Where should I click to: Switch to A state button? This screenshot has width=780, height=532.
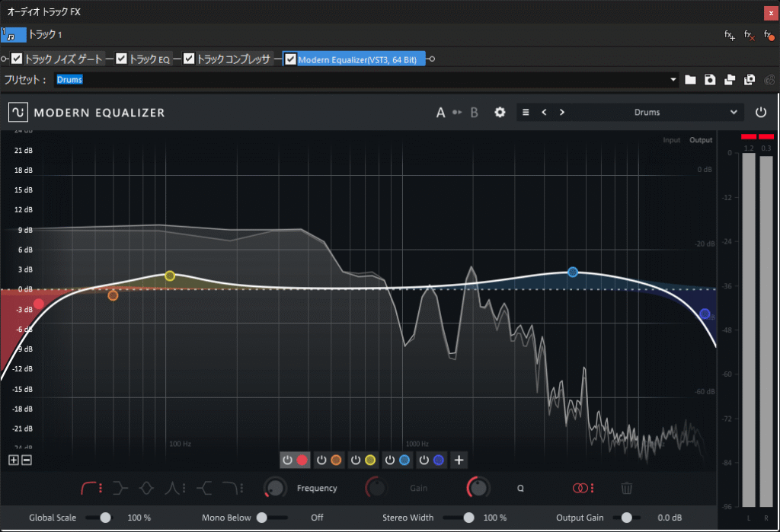click(x=440, y=112)
